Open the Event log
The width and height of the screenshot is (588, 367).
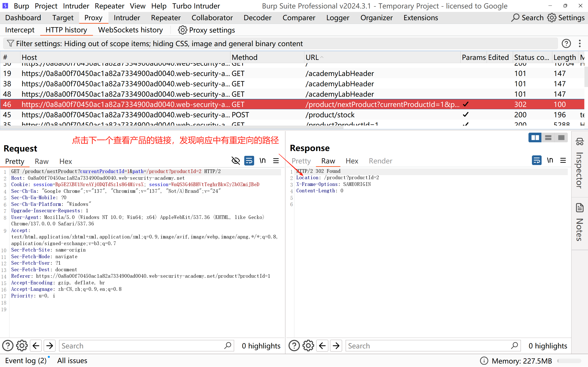pyautogui.click(x=26, y=360)
